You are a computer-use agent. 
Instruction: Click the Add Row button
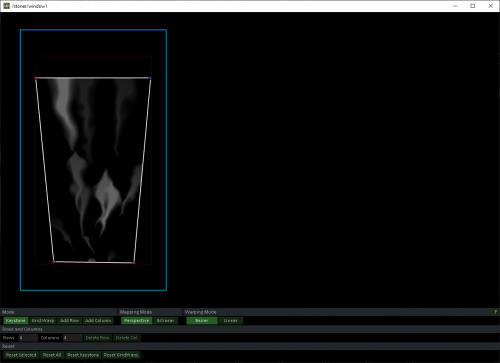69,321
